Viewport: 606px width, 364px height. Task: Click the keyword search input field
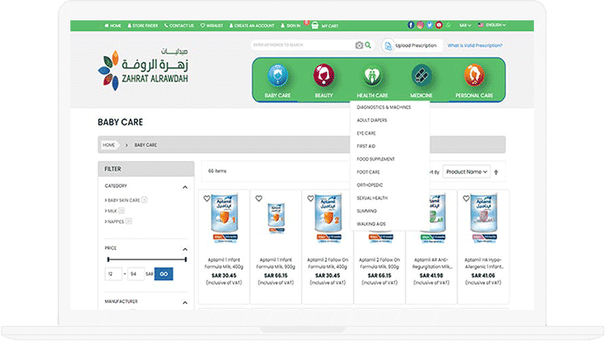(302, 46)
